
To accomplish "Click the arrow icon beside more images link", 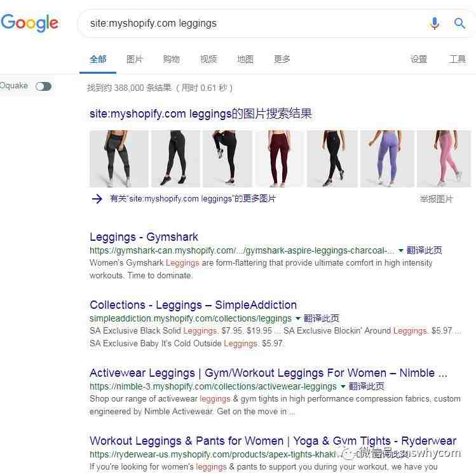I will pyautogui.click(x=97, y=199).
